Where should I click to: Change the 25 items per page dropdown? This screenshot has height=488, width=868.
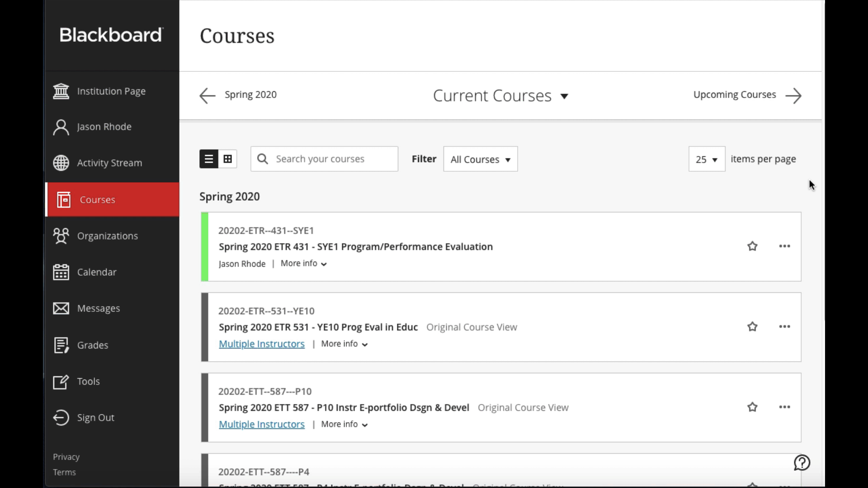(707, 159)
